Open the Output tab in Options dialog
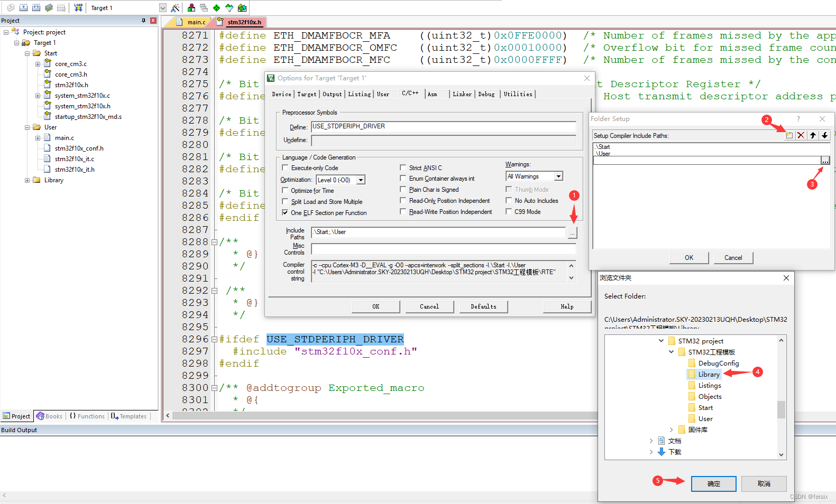836x504 pixels. 332,94
